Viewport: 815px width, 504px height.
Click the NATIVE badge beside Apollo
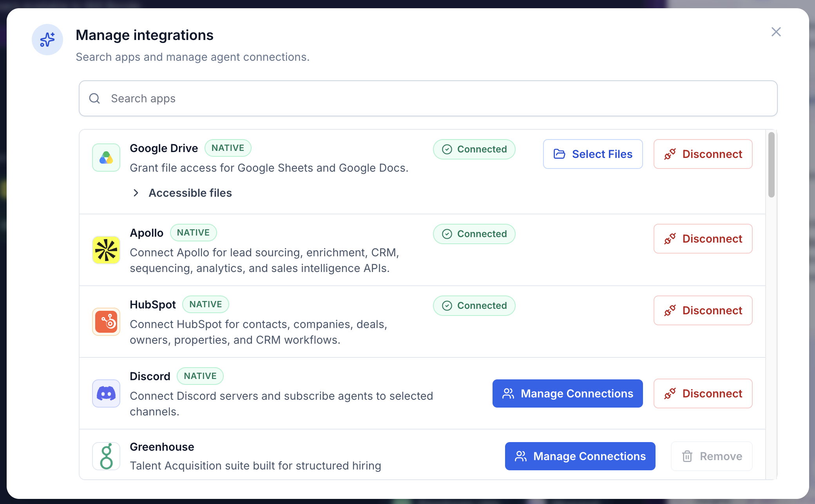193,232
